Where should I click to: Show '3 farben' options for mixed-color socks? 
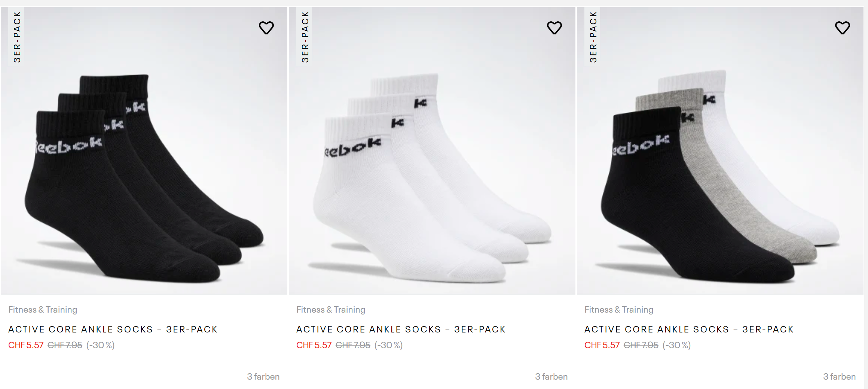[839, 377]
